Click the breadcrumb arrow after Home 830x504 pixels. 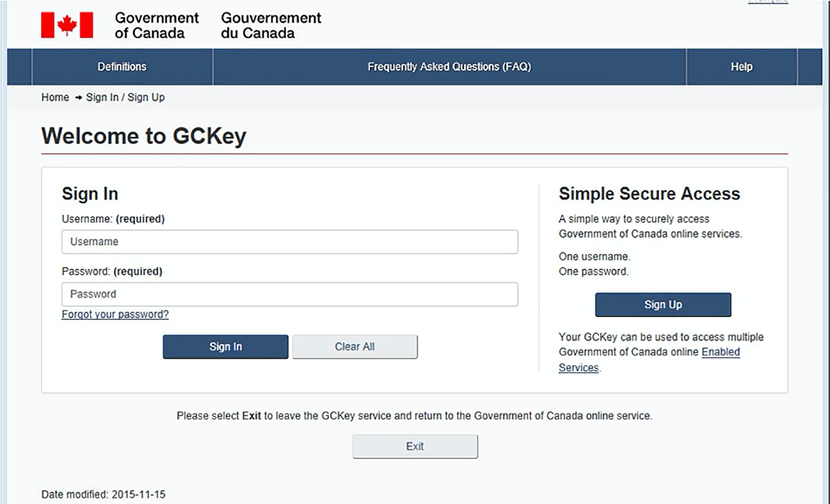tap(78, 97)
